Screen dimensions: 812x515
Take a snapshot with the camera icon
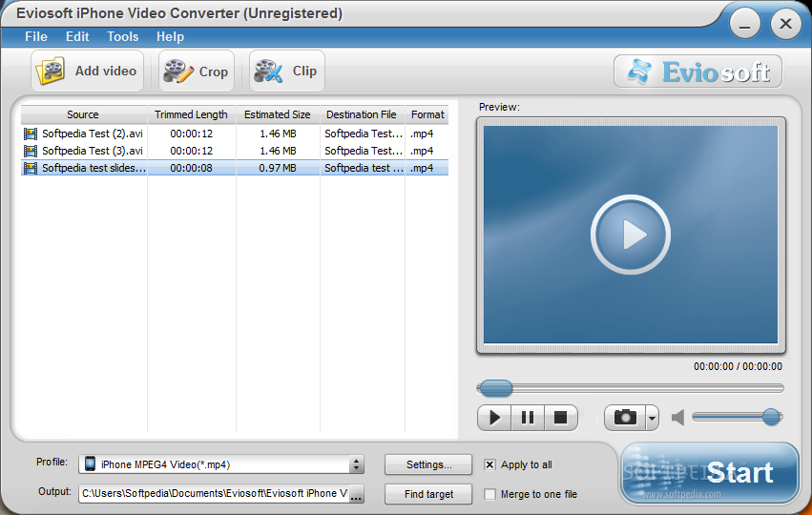click(625, 417)
